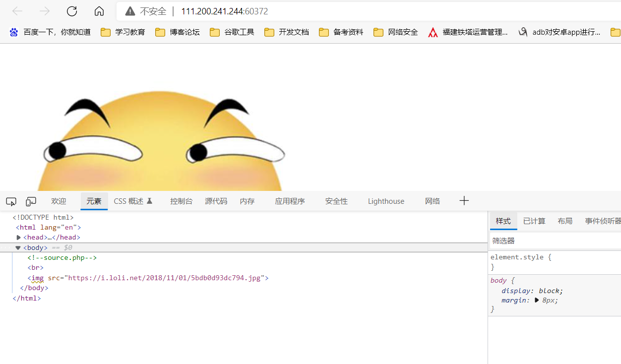Click the forward navigation arrow

[x=44, y=11]
